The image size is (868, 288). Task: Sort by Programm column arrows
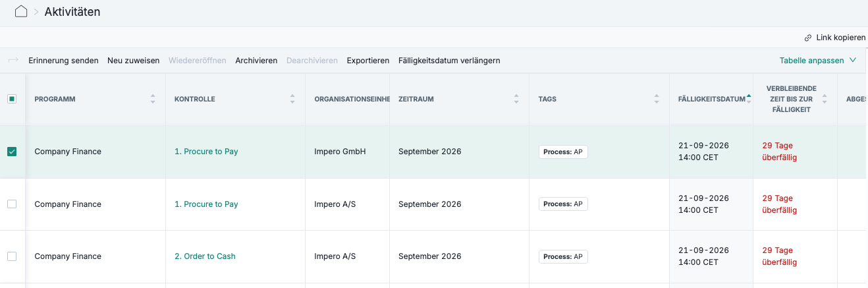(153, 99)
